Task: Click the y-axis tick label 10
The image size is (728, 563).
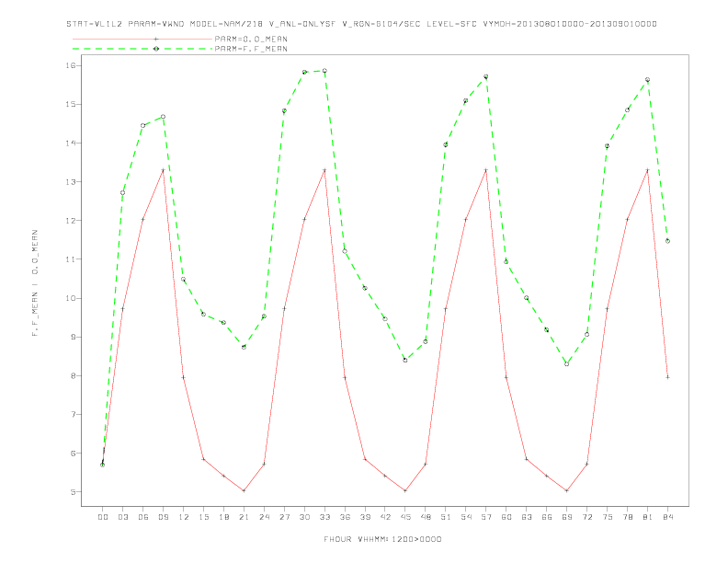Action: 71,298
